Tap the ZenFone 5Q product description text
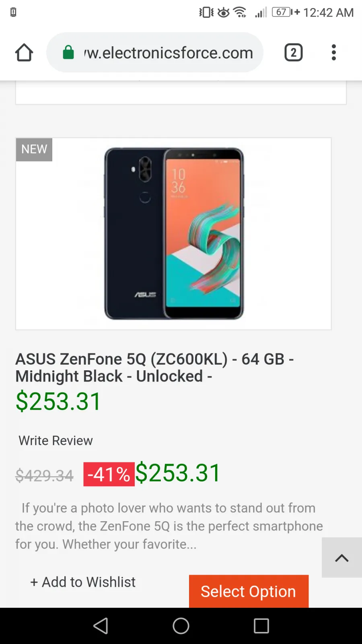This screenshot has width=362, height=644. (169, 526)
